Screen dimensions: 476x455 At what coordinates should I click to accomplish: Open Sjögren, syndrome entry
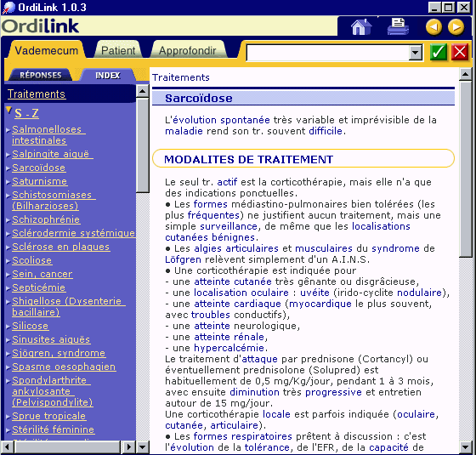[59, 353]
